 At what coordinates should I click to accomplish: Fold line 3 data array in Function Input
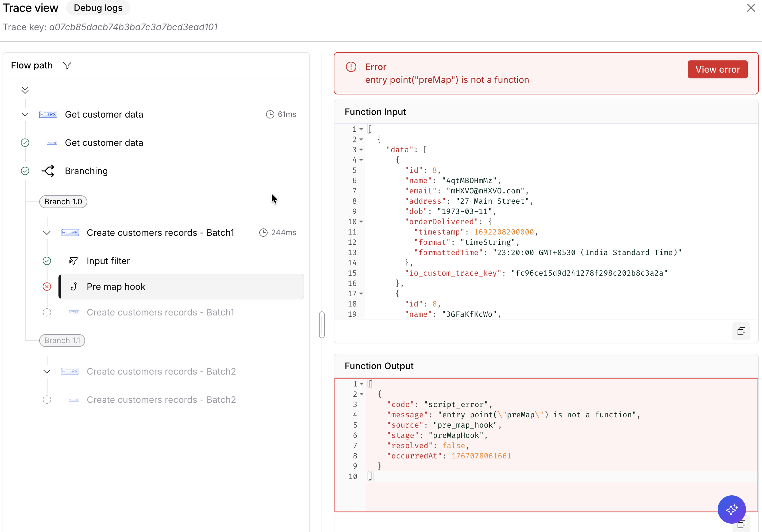pos(361,150)
